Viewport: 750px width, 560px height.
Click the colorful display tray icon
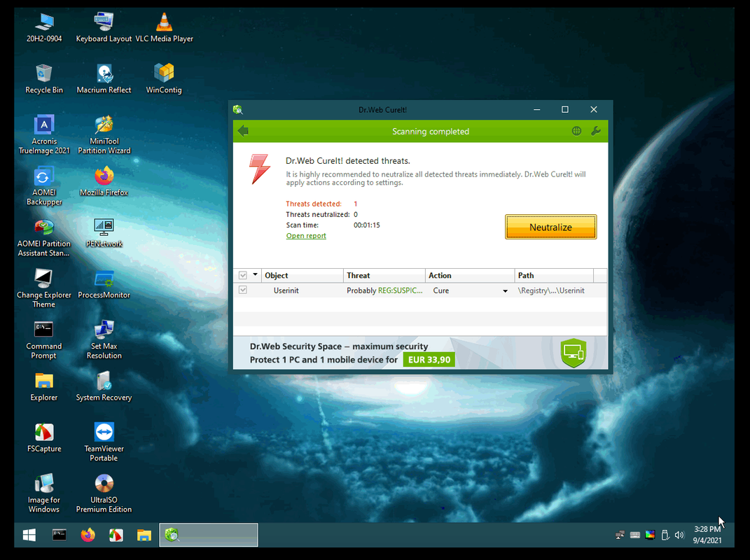(x=650, y=535)
